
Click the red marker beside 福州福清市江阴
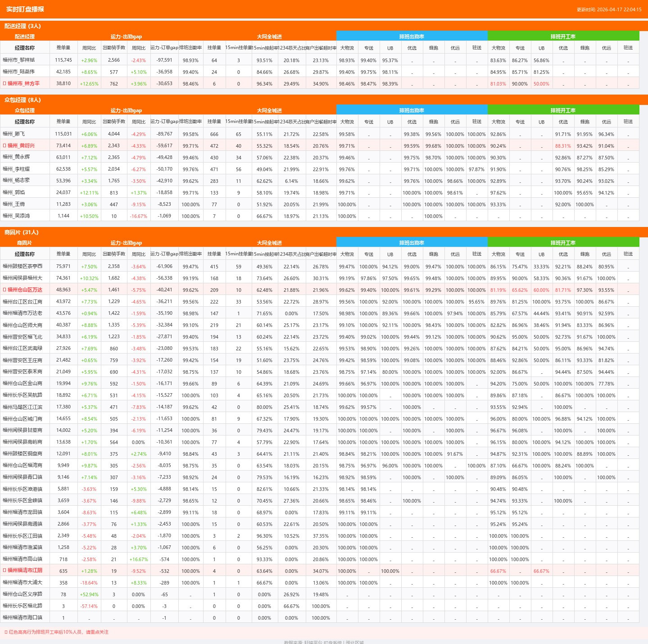pos(5,571)
